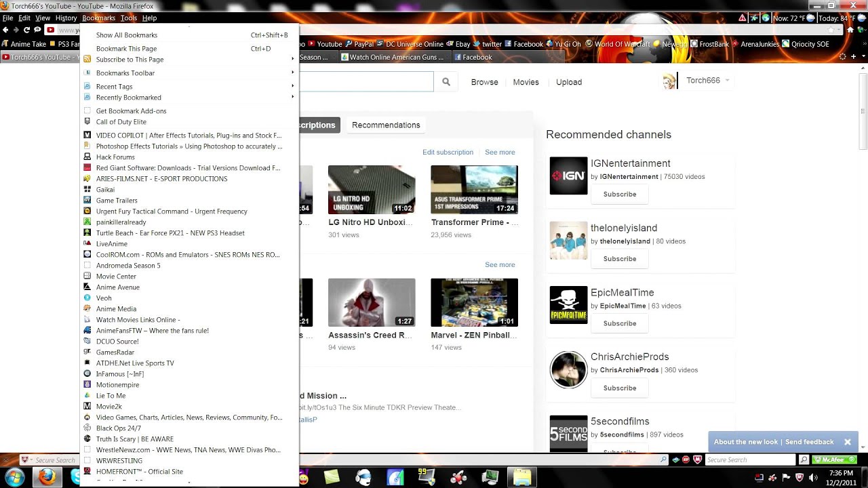868x488 pixels.
Task: Click the bottom-right Secure Search field
Action: pos(749,460)
